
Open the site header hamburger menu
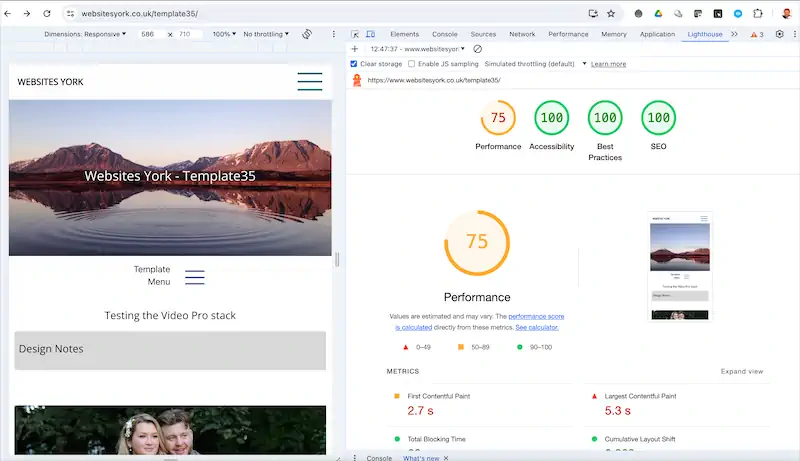(x=310, y=82)
